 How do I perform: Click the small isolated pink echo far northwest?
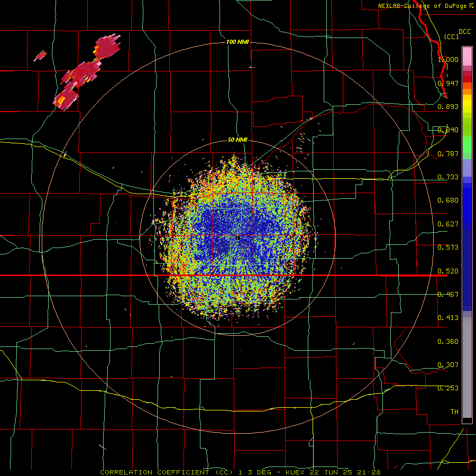point(40,56)
